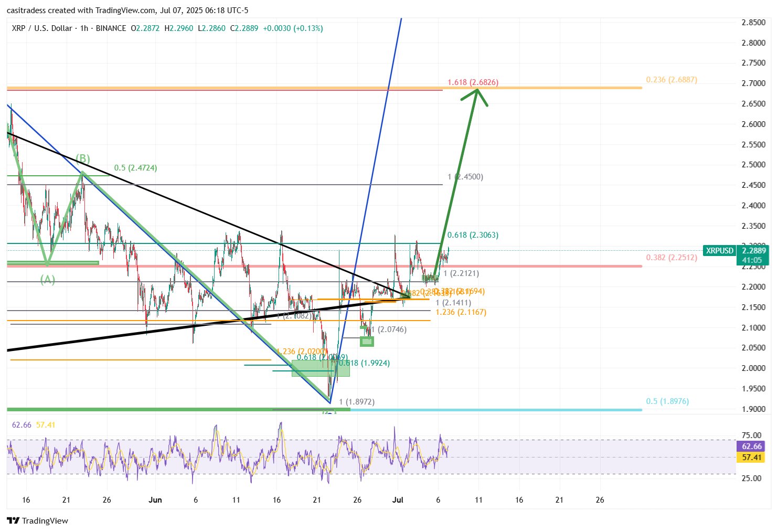
Task: Click the XRPUSD price label on the scale
Action: coord(719,251)
